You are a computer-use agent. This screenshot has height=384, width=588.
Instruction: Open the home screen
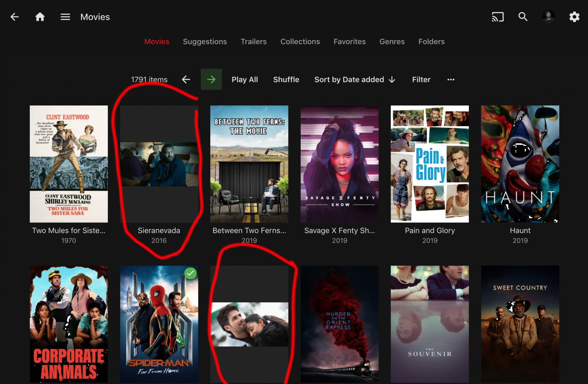40,17
